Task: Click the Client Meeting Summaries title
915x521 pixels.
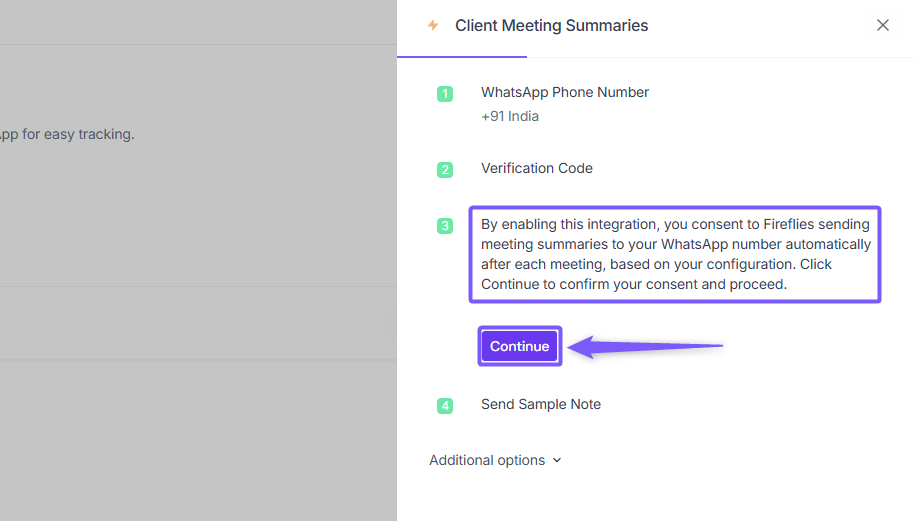Action: pyautogui.click(x=551, y=26)
